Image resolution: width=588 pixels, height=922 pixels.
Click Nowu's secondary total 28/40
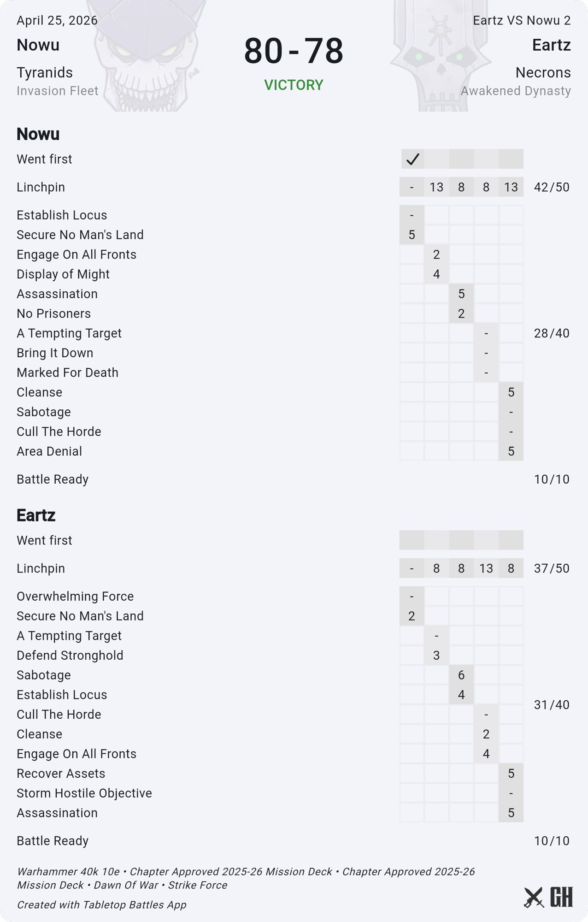tap(552, 333)
